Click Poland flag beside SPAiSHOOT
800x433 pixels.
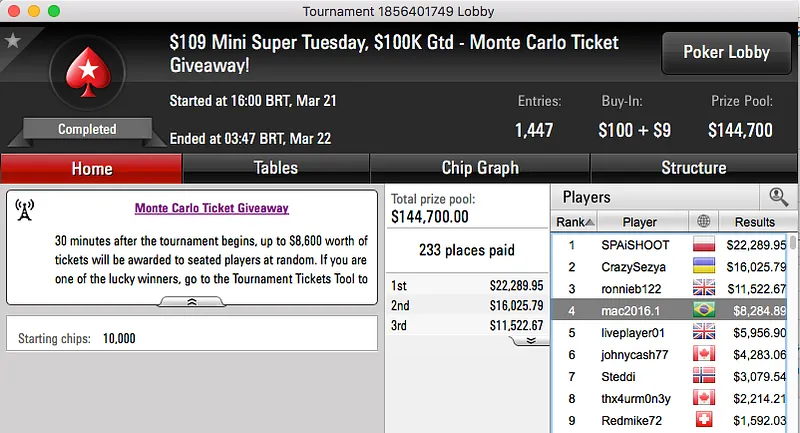tap(704, 244)
